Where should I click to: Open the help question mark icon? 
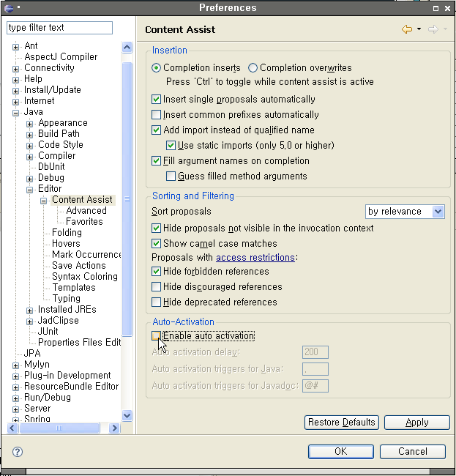18,452
